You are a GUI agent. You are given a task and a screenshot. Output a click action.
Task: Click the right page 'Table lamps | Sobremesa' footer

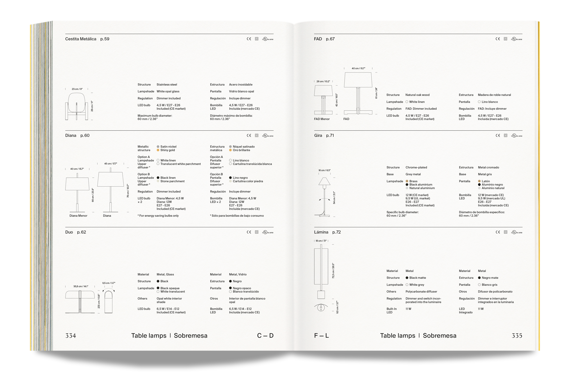418,336
